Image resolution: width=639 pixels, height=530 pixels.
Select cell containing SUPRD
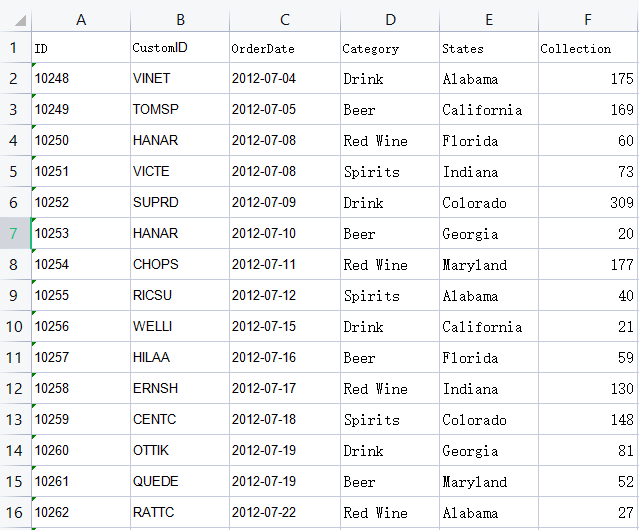[180, 202]
